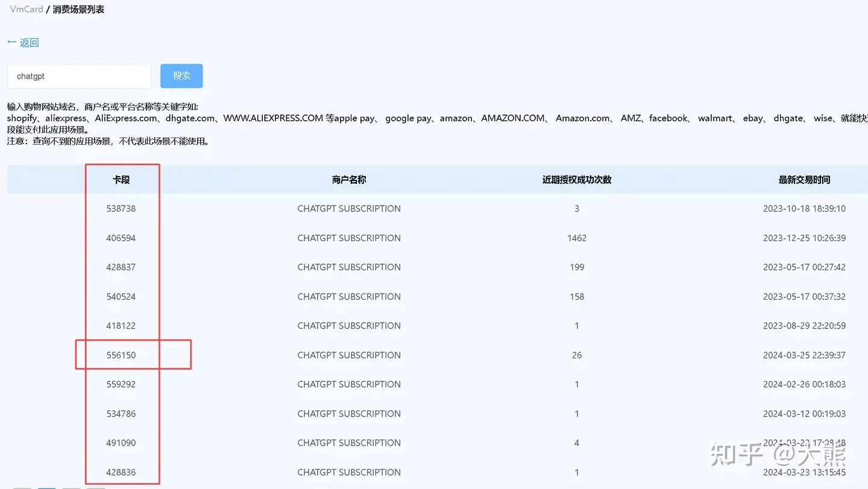Click the success count 3 in row 538738
The image size is (868, 489).
pyautogui.click(x=577, y=209)
